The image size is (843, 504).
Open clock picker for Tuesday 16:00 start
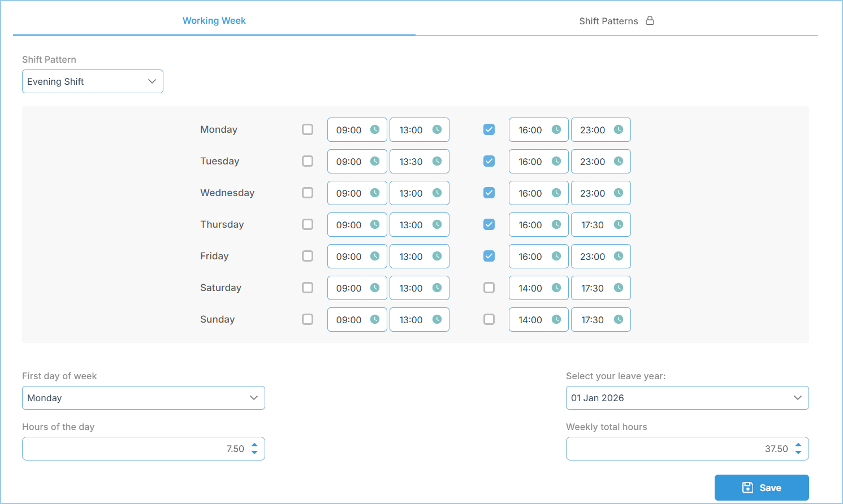[x=556, y=161]
